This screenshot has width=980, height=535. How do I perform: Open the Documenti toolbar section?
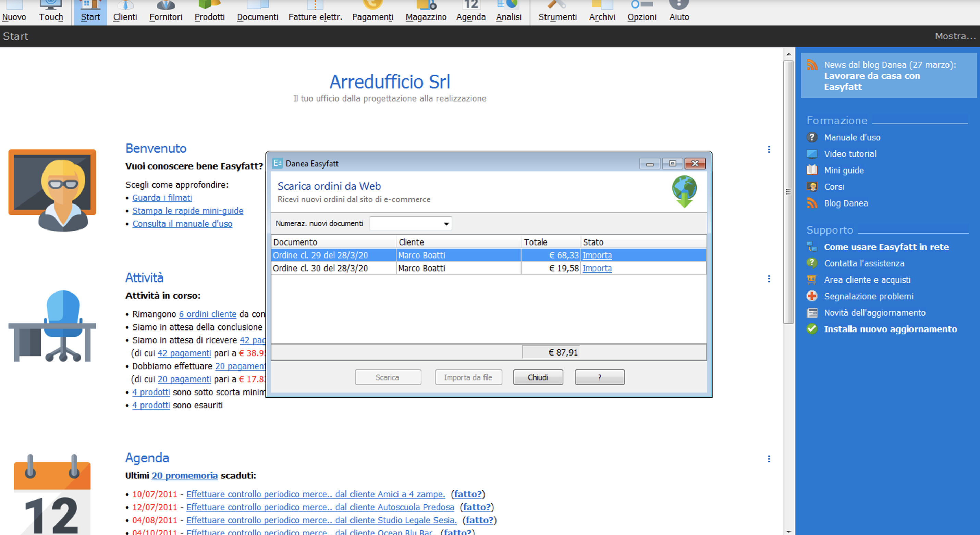(258, 12)
